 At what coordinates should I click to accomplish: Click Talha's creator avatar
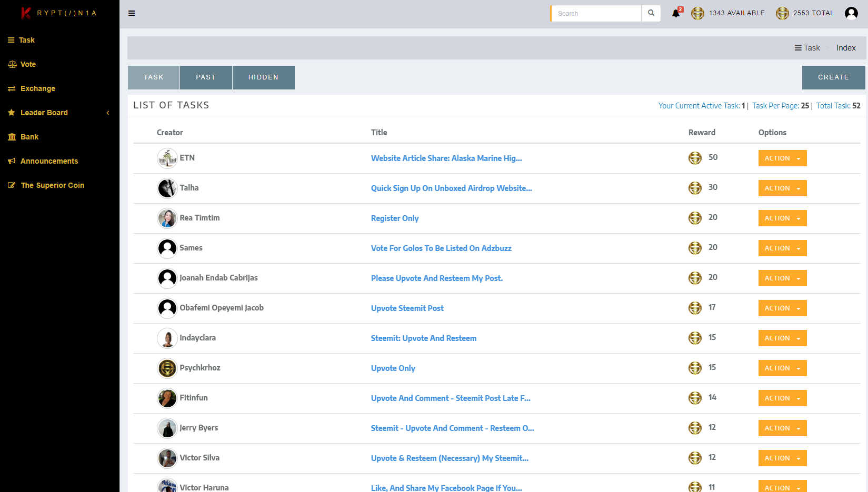point(167,188)
